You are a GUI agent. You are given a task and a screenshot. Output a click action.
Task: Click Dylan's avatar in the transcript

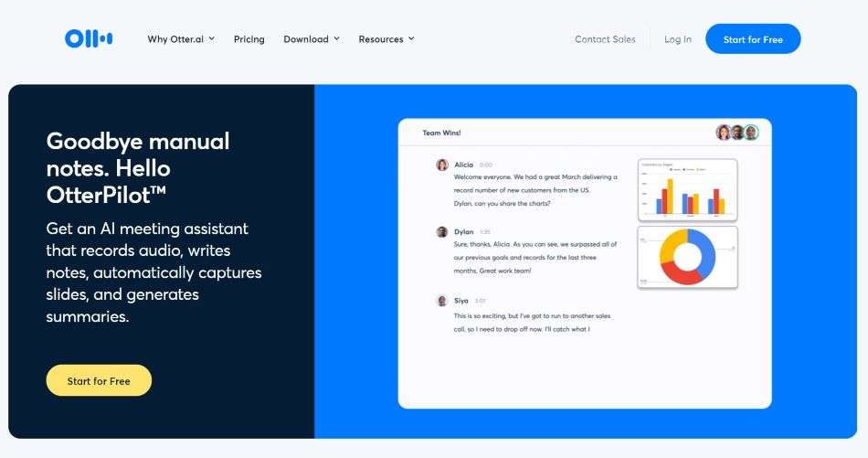pyautogui.click(x=441, y=231)
